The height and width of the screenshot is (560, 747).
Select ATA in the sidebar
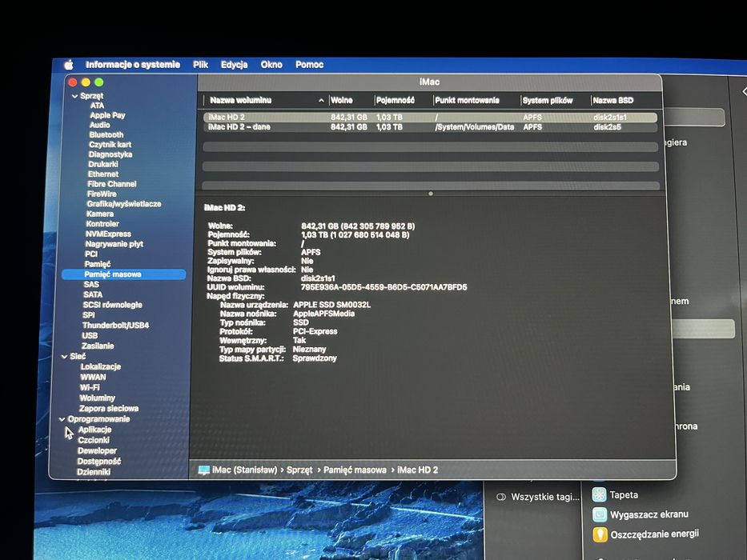point(97,106)
